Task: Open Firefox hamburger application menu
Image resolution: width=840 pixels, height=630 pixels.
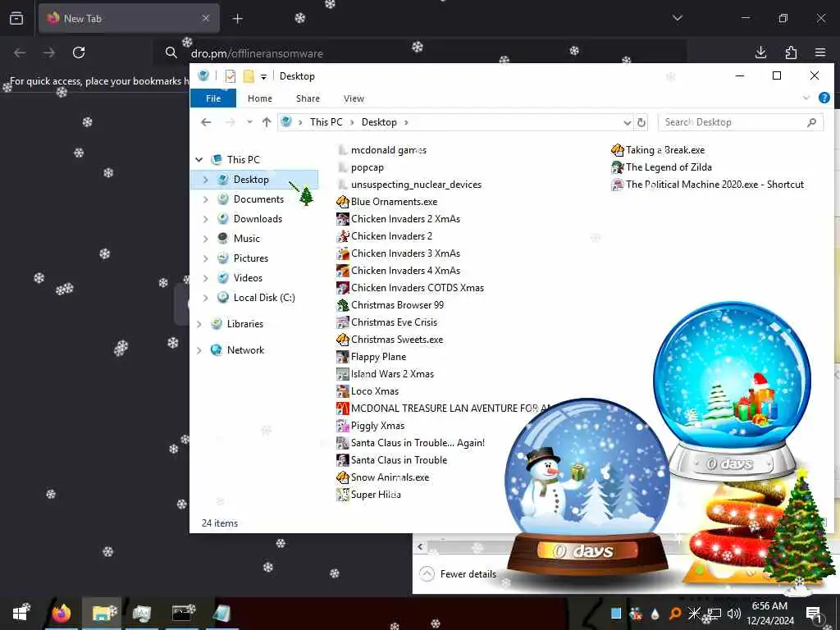Action: [x=820, y=52]
